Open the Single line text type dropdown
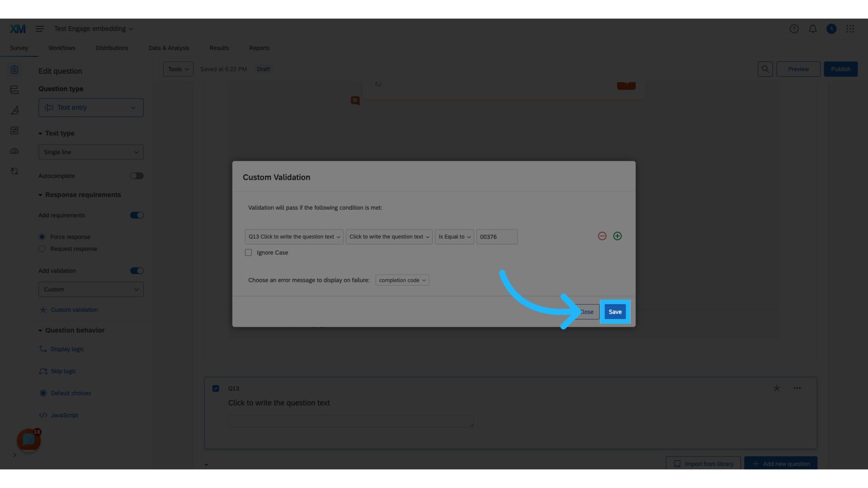 tap(91, 152)
